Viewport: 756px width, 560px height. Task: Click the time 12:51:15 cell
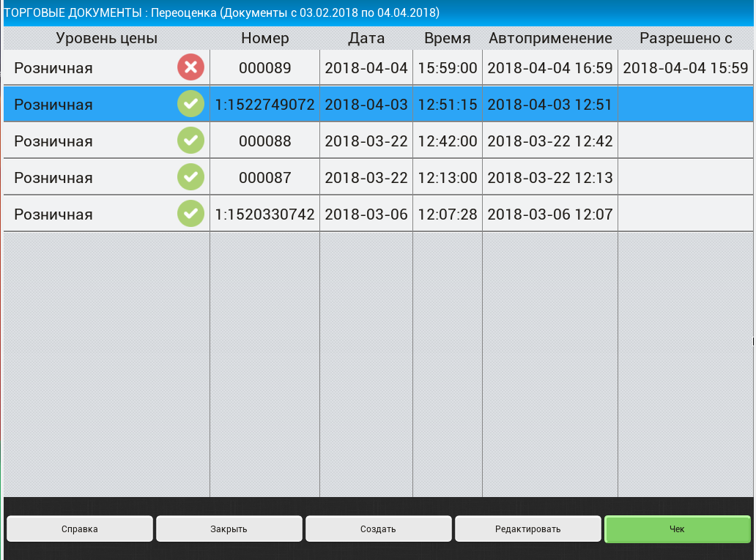pyautogui.click(x=448, y=105)
